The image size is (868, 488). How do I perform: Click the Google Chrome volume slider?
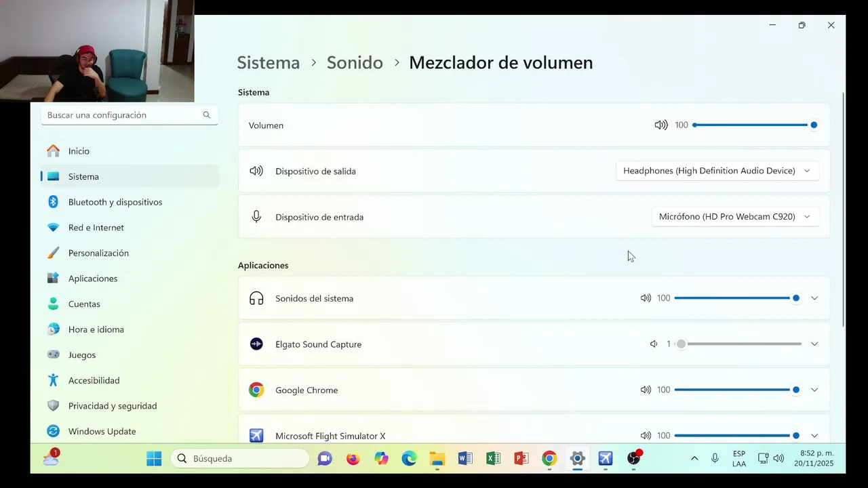pyautogui.click(x=738, y=390)
